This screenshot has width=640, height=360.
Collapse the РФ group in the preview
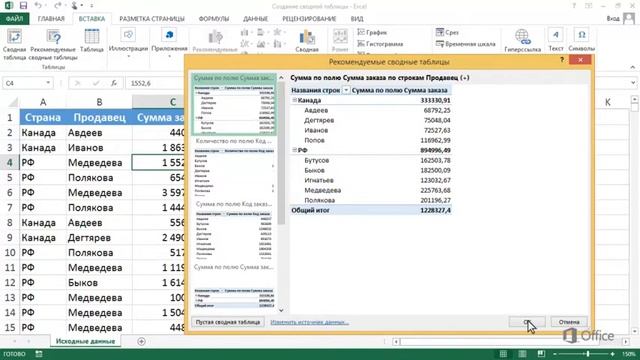pyautogui.click(x=294, y=150)
